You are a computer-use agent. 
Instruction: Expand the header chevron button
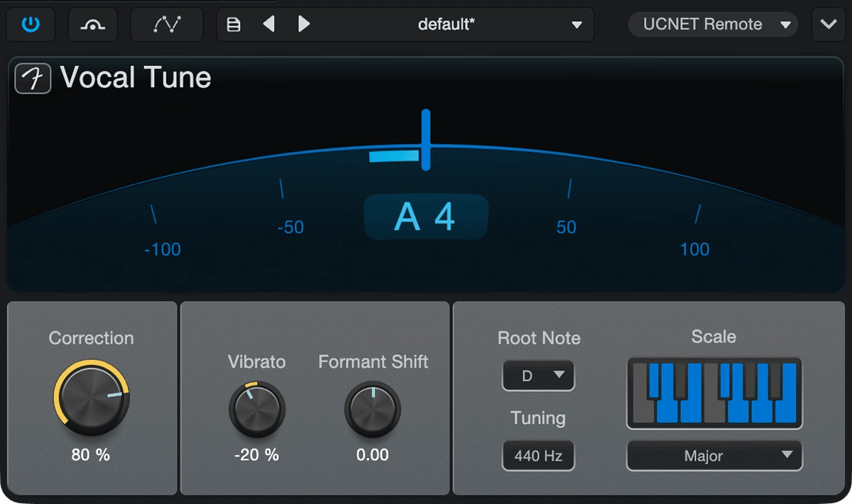point(828,24)
